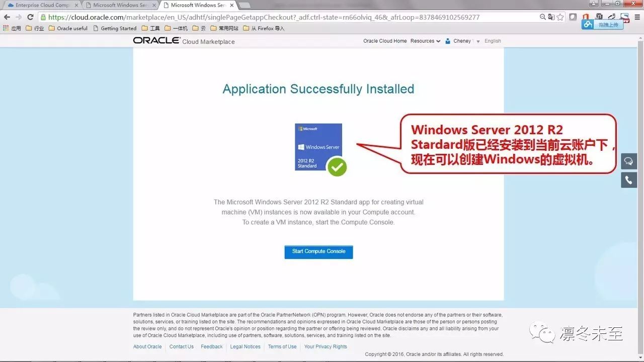644x362 pixels.
Task: Click the 'To create a VM instance' text line
Action: click(x=318, y=222)
